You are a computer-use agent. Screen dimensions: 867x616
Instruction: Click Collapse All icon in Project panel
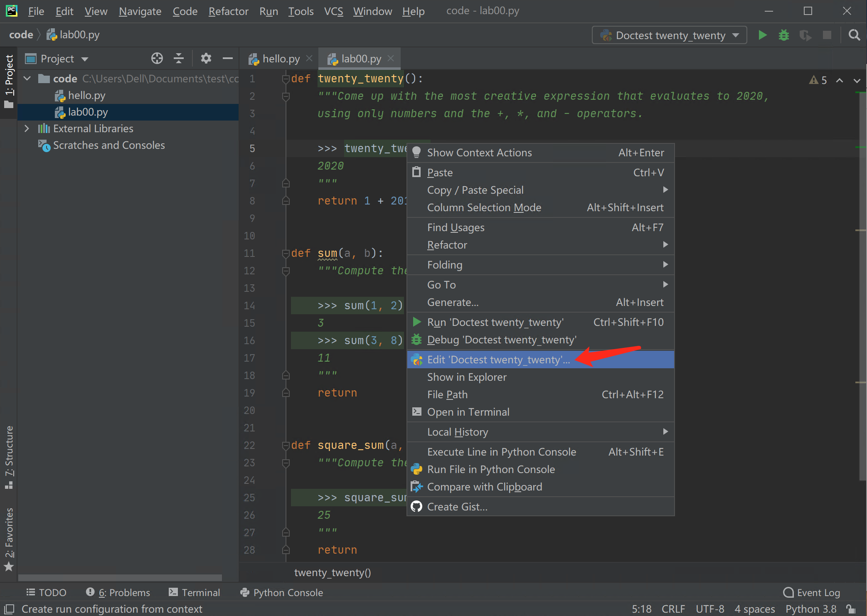pyautogui.click(x=179, y=59)
